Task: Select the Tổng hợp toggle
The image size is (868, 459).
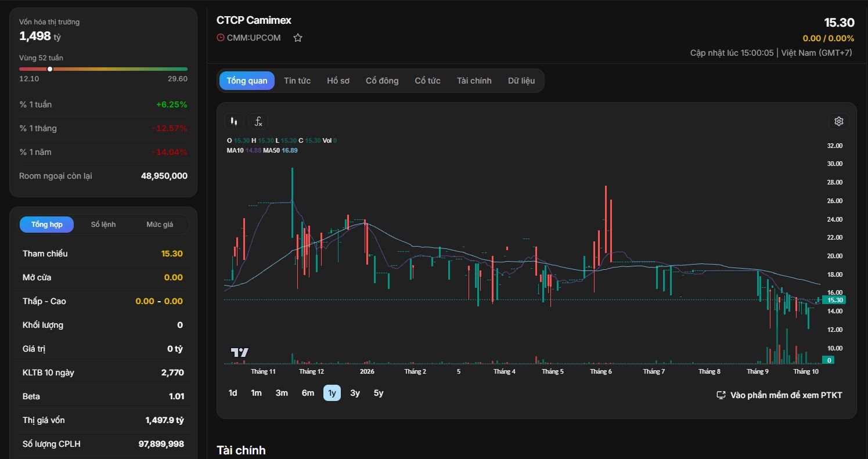Action: (x=46, y=225)
